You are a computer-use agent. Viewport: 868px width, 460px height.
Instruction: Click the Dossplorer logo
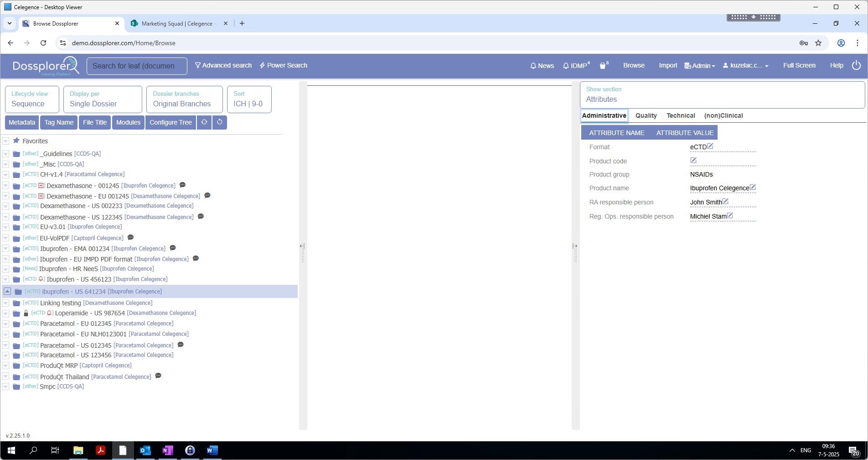tap(46, 66)
